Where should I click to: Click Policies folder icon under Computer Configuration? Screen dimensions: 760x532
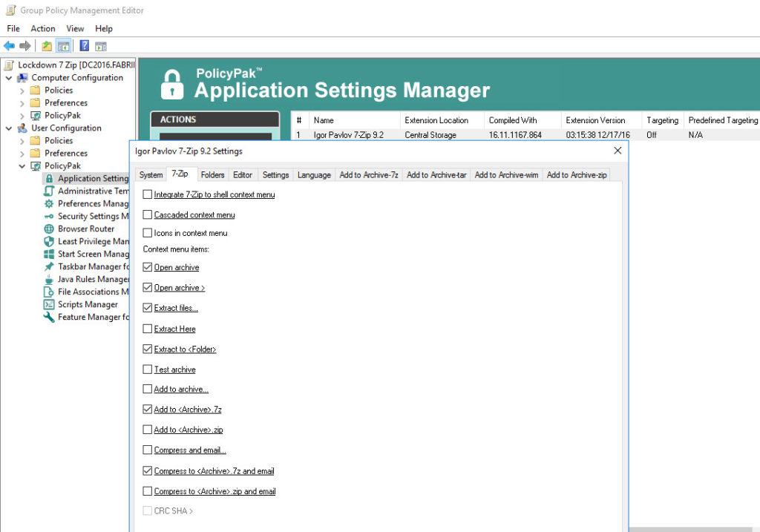click(x=36, y=90)
